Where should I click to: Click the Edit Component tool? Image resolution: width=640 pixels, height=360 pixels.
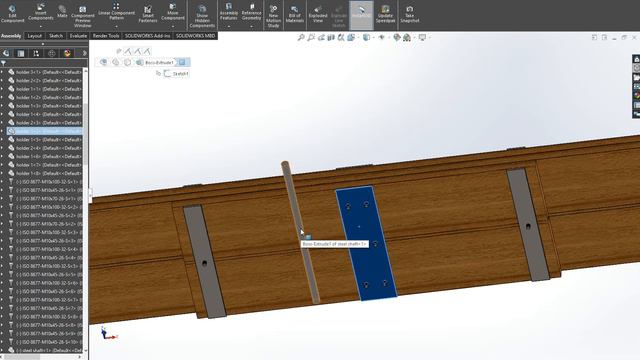coord(12,13)
